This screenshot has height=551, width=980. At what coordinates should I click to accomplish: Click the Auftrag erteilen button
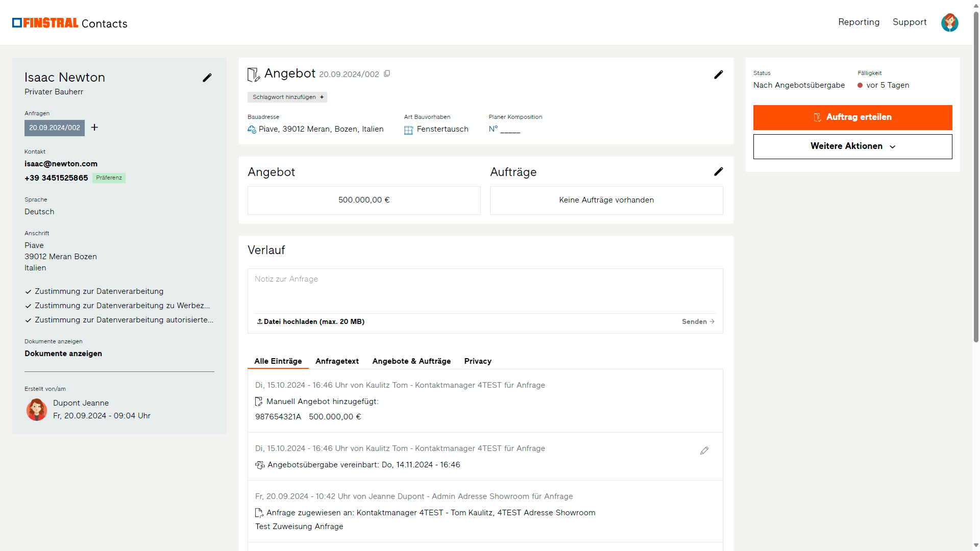852,117
